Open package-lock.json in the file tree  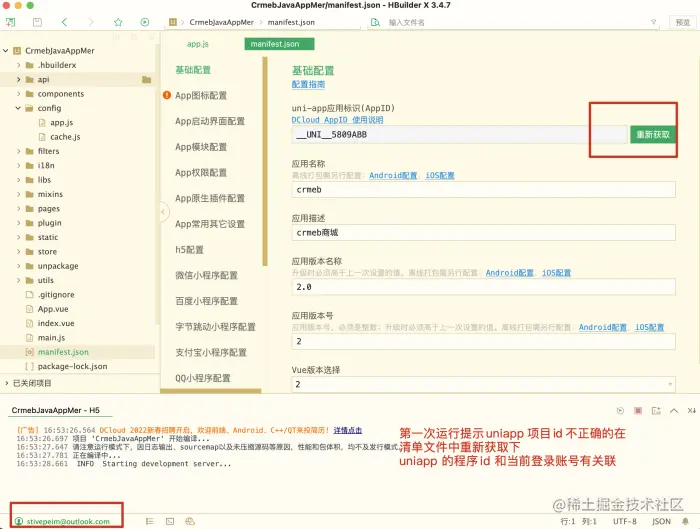click(x=73, y=367)
